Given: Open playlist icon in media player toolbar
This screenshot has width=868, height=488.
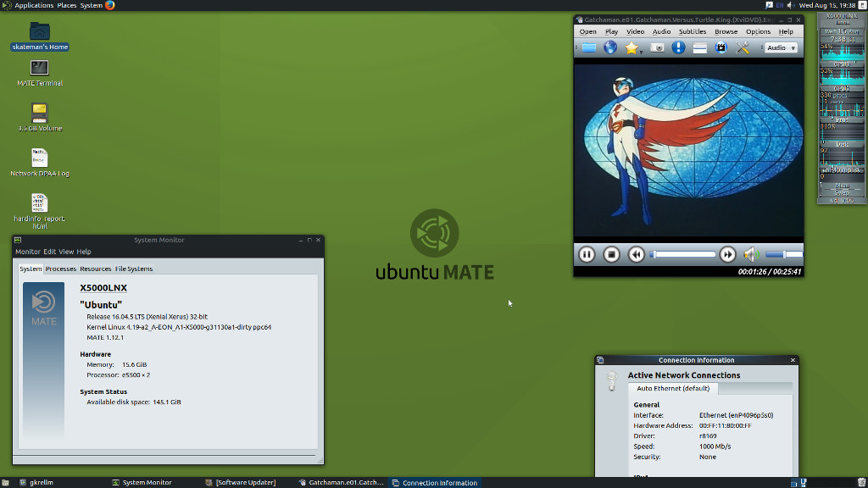Looking at the screenshot, I should [x=699, y=47].
